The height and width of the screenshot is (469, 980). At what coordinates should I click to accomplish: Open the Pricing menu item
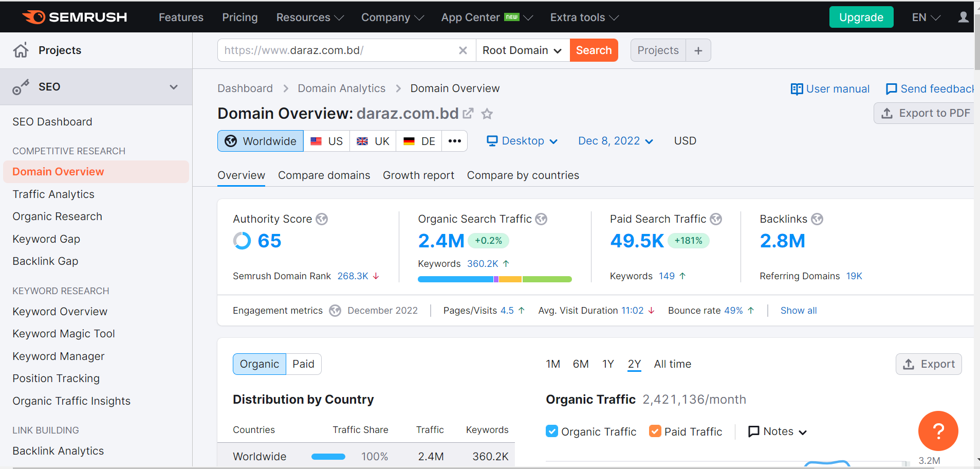[x=239, y=17]
